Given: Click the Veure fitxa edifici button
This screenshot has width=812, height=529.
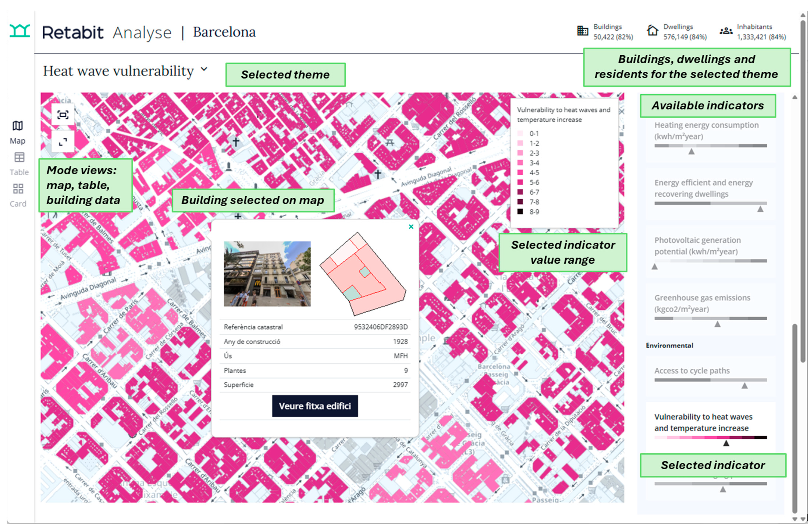Looking at the screenshot, I should pyautogui.click(x=315, y=406).
